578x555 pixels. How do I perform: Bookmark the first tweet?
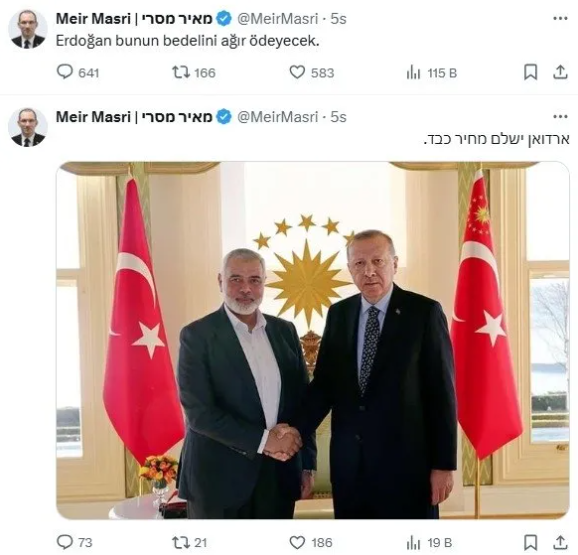[530, 72]
